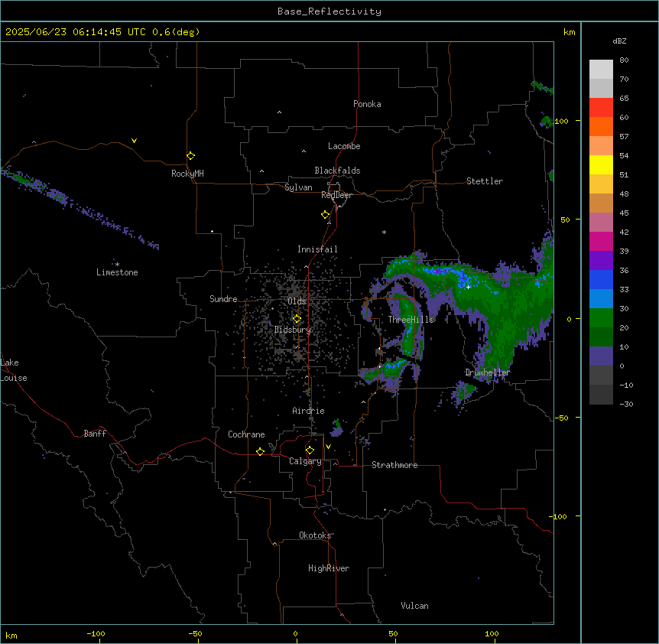Click the Okotoks label
This screenshot has width=659, height=644.
click(x=315, y=535)
